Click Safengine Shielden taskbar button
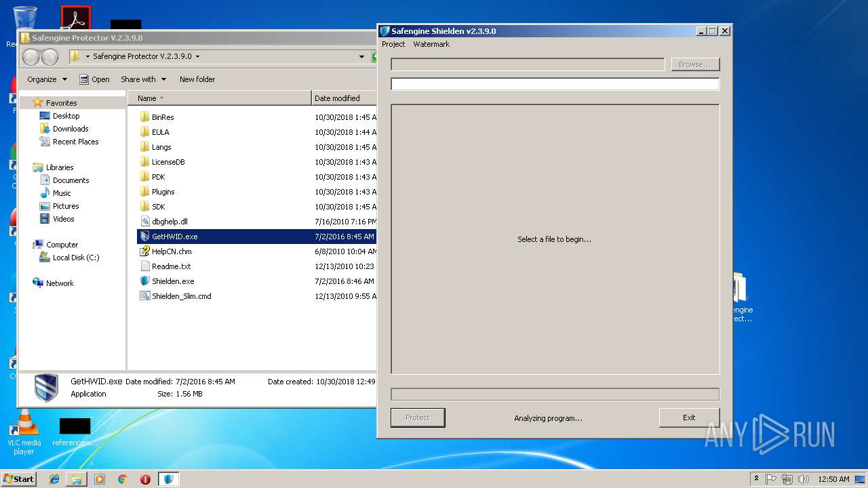The width and height of the screenshot is (868, 488). point(169,479)
